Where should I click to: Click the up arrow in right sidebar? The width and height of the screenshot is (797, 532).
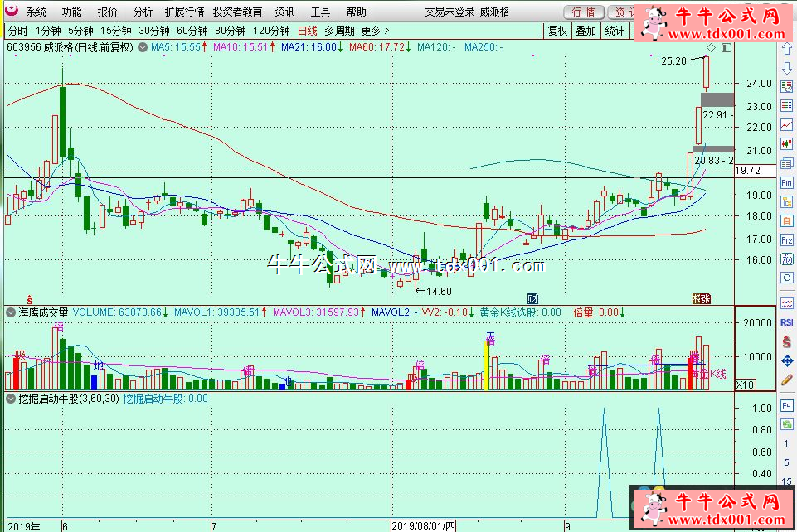point(786,49)
